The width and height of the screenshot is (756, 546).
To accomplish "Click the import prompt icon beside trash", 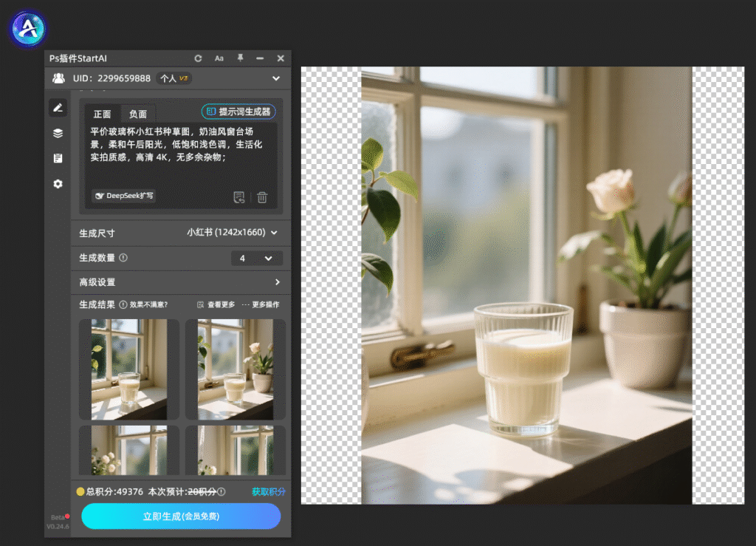I will (239, 197).
